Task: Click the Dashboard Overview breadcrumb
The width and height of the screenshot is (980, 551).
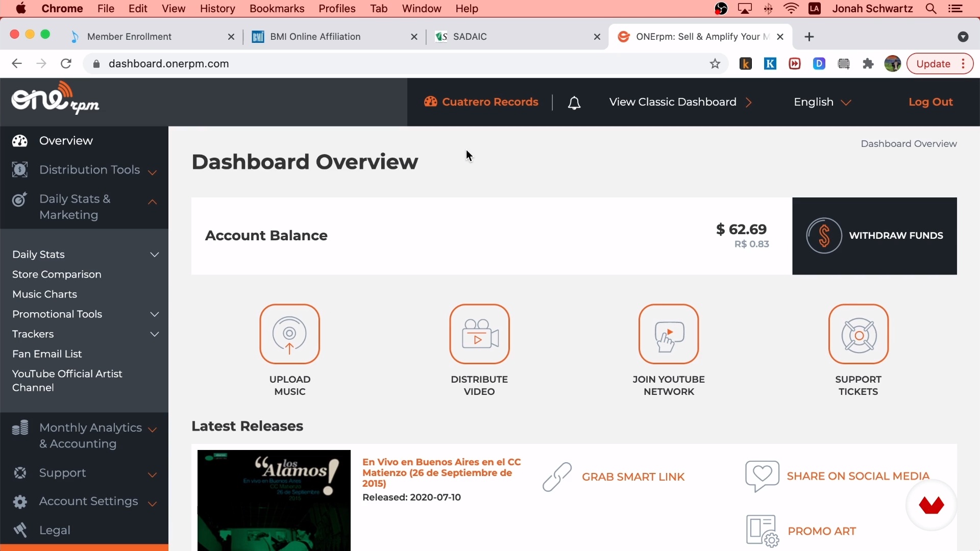Action: tap(909, 144)
